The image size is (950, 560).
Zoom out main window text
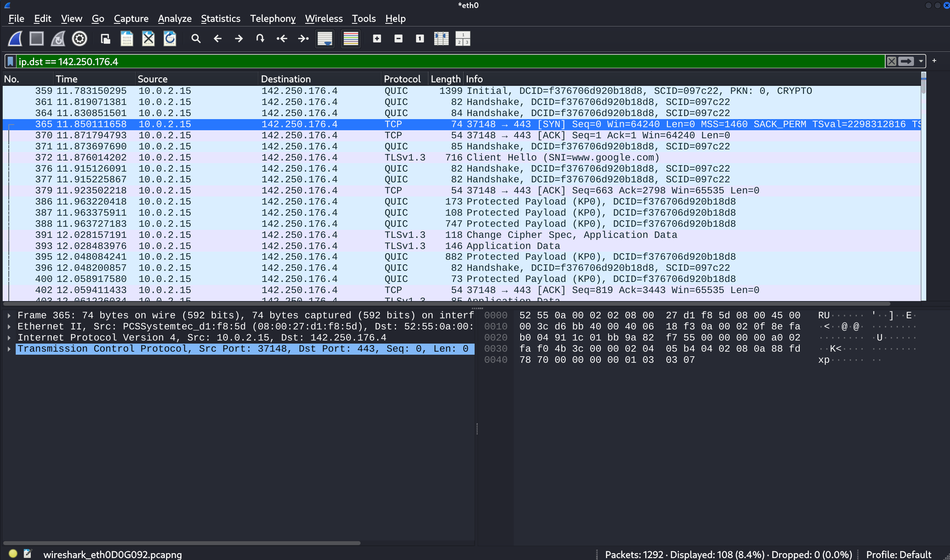[x=398, y=39]
